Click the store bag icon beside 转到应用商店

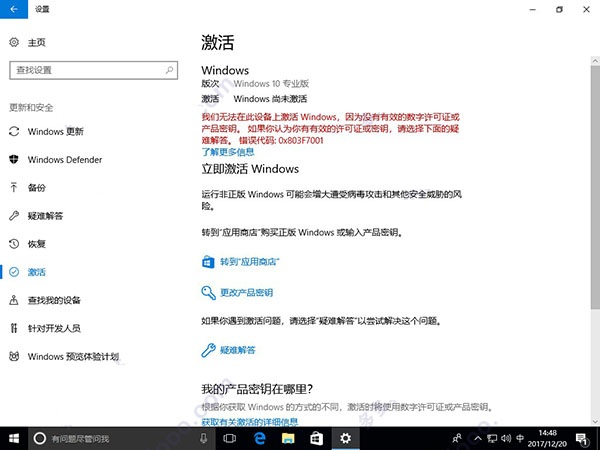pos(208,262)
